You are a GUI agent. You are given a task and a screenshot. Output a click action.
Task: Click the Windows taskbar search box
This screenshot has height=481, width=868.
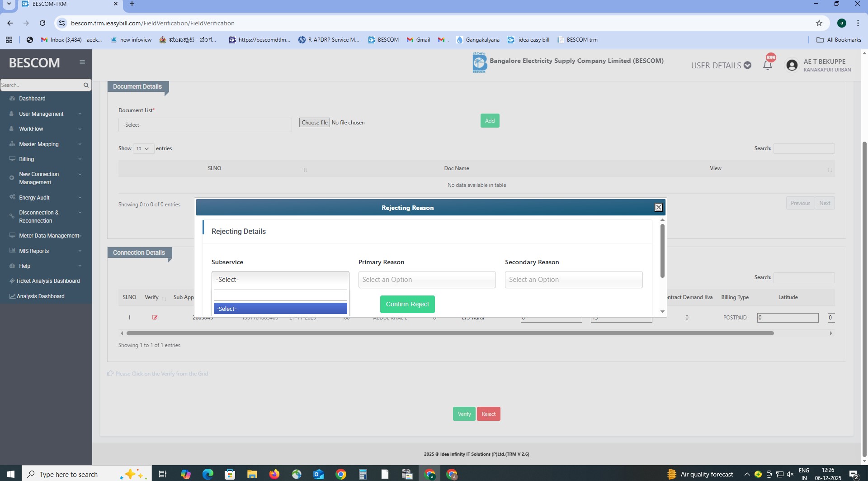tap(86, 474)
